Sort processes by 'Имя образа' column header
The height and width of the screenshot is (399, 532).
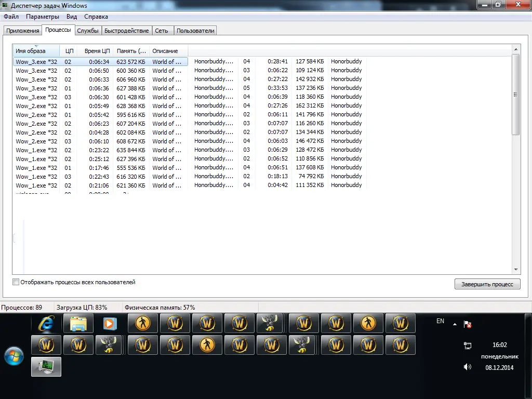[31, 51]
